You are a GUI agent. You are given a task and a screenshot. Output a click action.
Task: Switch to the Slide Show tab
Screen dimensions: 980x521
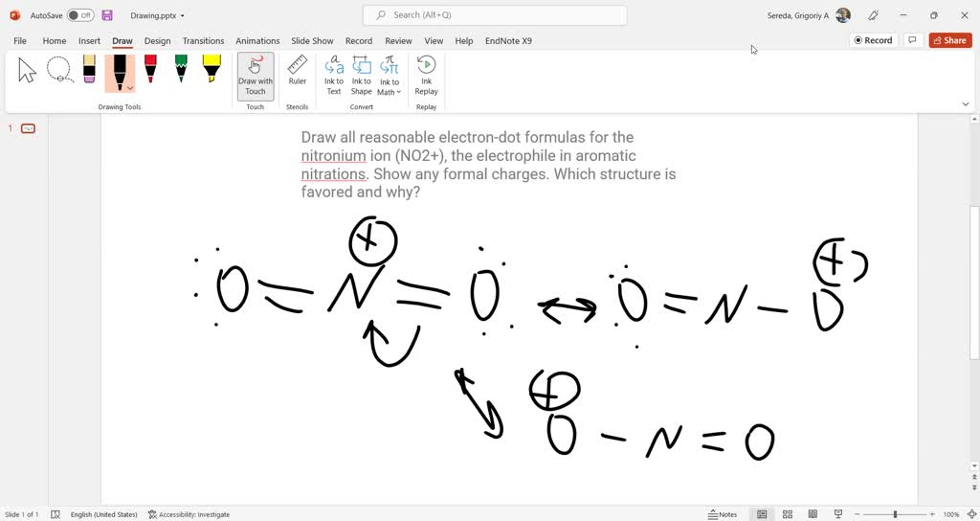point(312,41)
